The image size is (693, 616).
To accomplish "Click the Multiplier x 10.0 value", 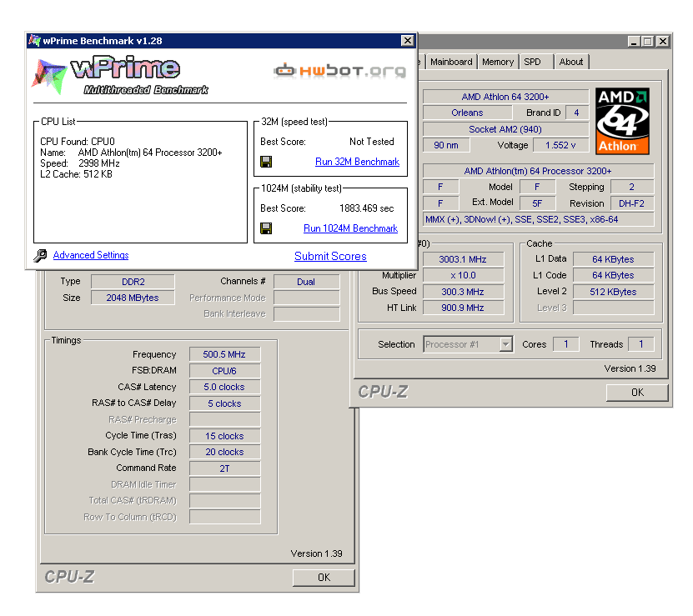I will pyautogui.click(x=463, y=275).
